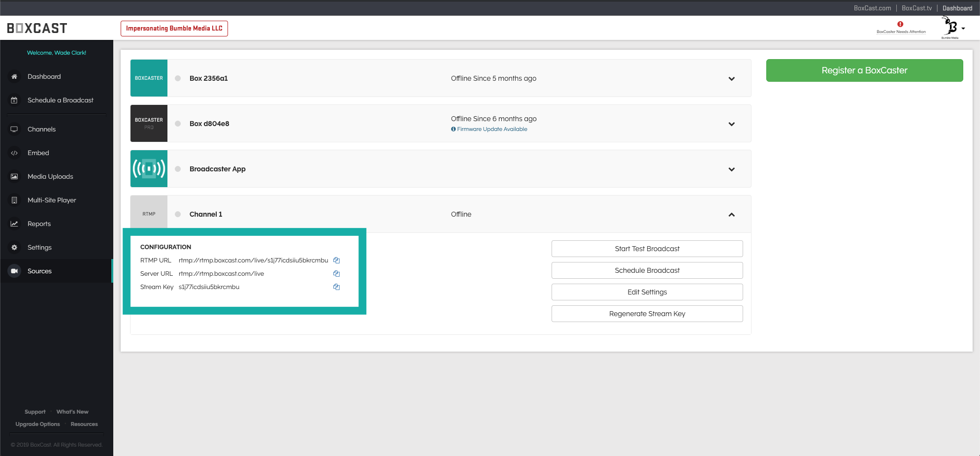Go to Schedule a Broadcast page
Image resolution: width=980 pixels, height=456 pixels.
click(x=60, y=100)
